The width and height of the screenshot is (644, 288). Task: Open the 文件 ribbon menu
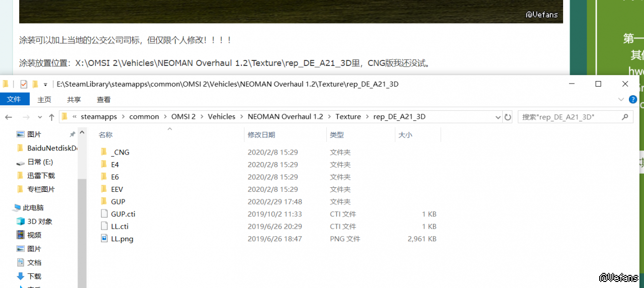14,100
